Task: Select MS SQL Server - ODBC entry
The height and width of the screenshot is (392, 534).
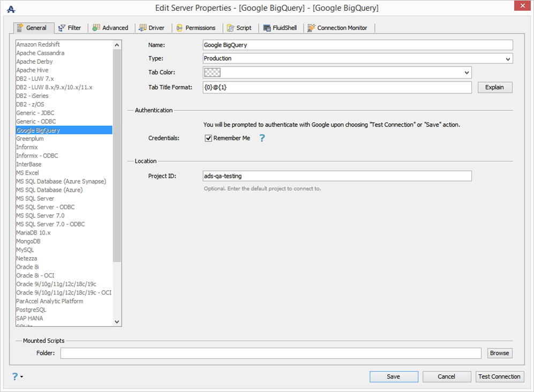Action: (x=64, y=207)
